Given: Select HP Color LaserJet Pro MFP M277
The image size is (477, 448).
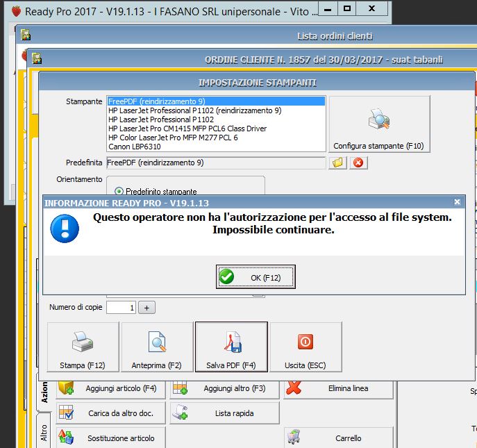Looking at the screenshot, I should [x=216, y=138].
